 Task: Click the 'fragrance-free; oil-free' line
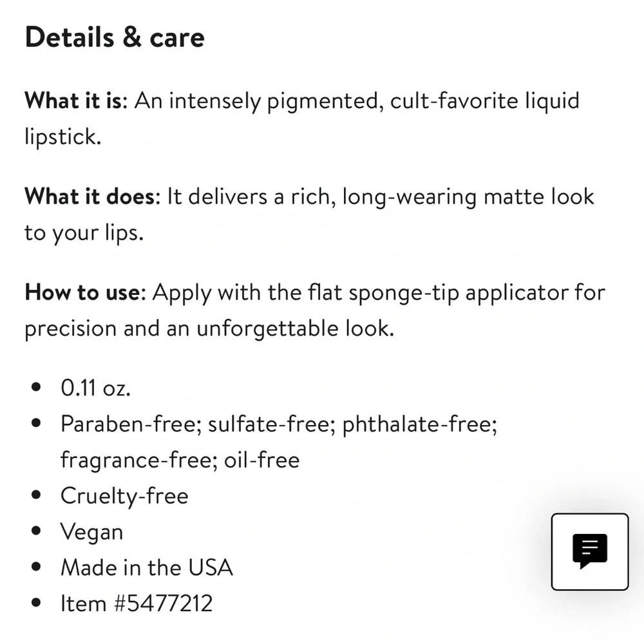tap(180, 460)
